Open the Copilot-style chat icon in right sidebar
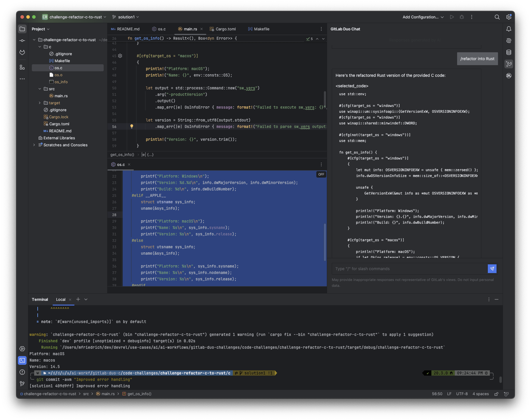This screenshot has width=531, height=420. 509,76
